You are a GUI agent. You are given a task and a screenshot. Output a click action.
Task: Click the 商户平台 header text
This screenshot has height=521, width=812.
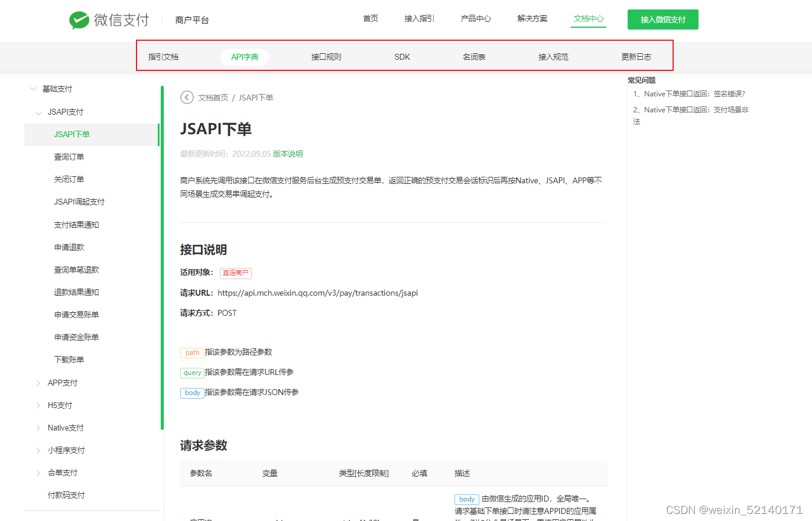pos(192,20)
